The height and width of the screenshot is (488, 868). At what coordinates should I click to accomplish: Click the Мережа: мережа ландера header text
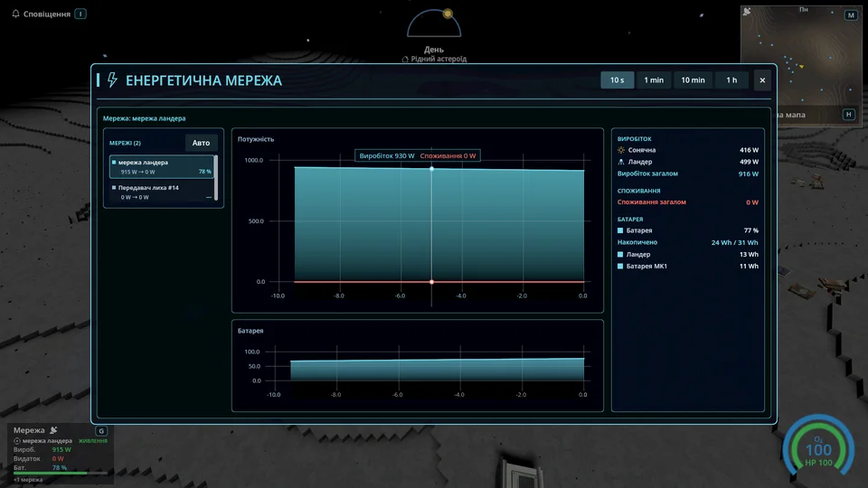[145, 118]
